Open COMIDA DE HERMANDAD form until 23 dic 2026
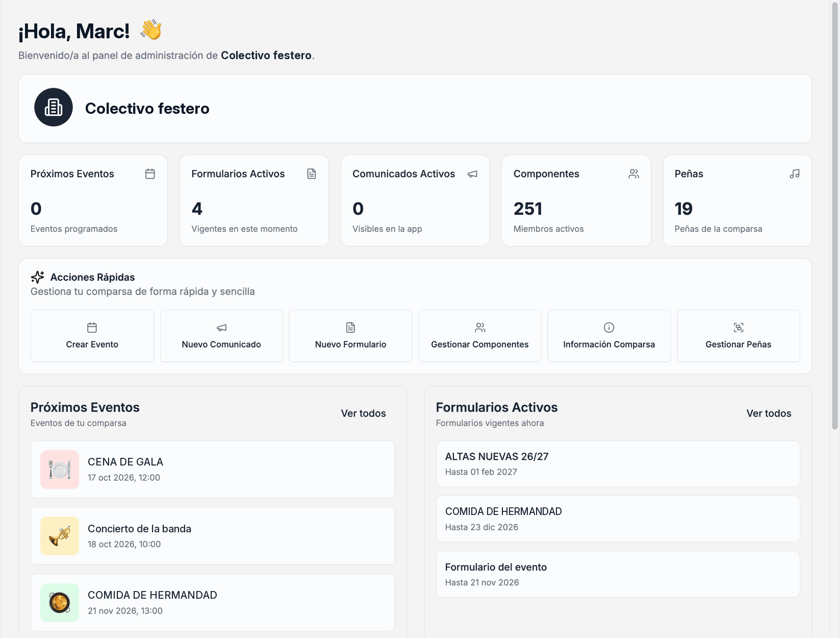This screenshot has height=638, width=840. (618, 519)
